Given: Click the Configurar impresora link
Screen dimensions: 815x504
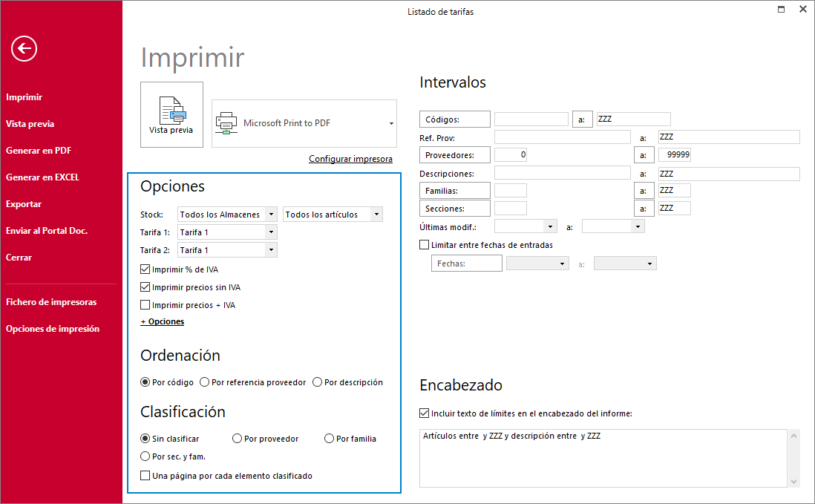Looking at the screenshot, I should tap(350, 159).
